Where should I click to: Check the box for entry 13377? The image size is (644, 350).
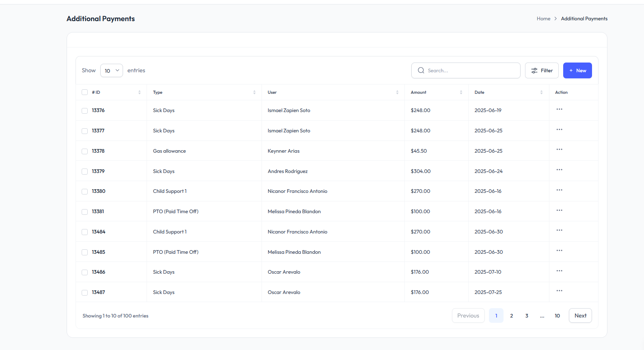(x=85, y=131)
